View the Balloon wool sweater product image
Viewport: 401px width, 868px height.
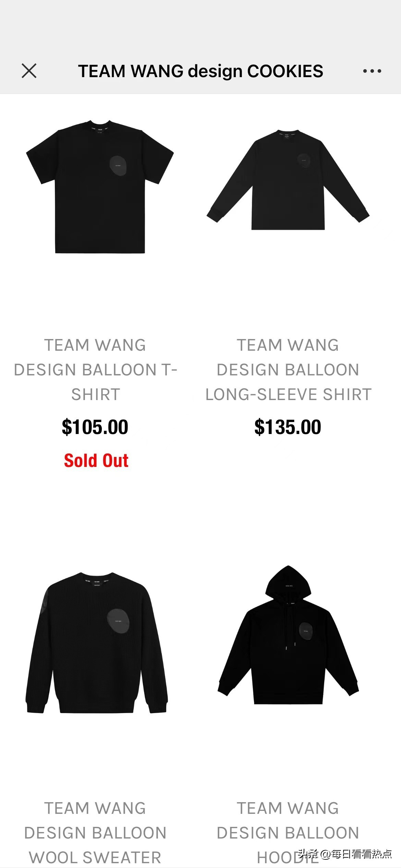pyautogui.click(x=97, y=643)
